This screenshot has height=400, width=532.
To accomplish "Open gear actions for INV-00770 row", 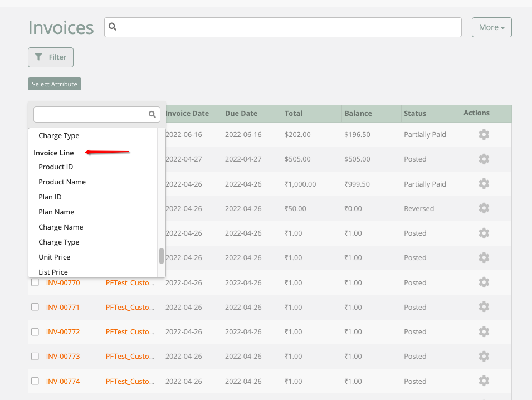I will [484, 282].
